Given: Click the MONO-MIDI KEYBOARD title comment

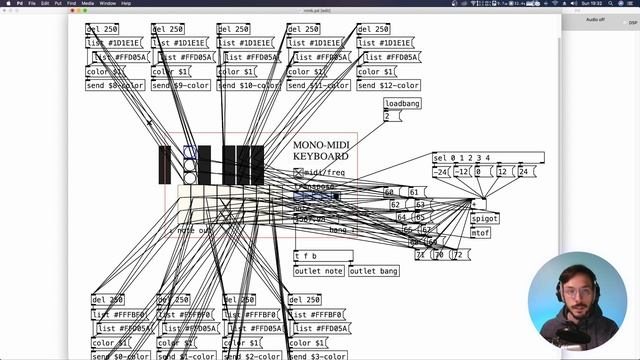Looking at the screenshot, I should click(x=321, y=150).
